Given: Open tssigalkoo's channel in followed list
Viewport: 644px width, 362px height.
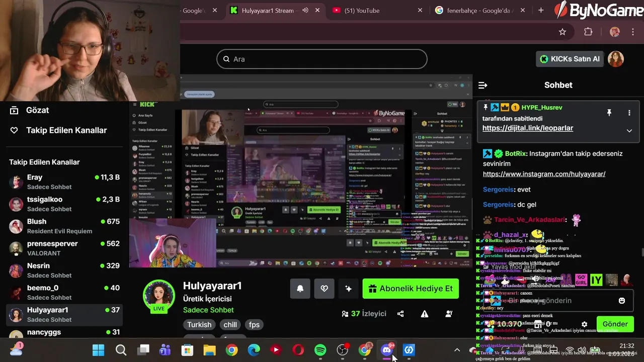Looking at the screenshot, I should 64,204.
